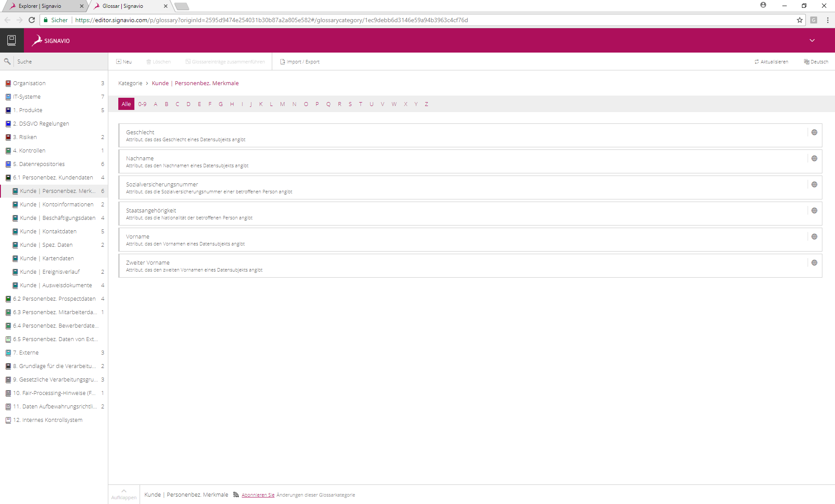Viewport: 835px width, 504px height.
Task: Bookmark page with the star icon
Action: (x=799, y=20)
